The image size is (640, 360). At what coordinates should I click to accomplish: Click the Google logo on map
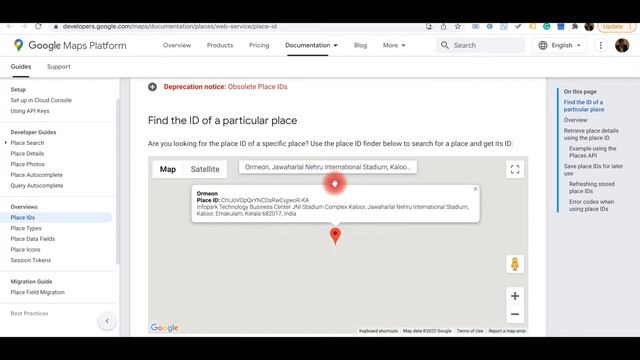pos(164,327)
